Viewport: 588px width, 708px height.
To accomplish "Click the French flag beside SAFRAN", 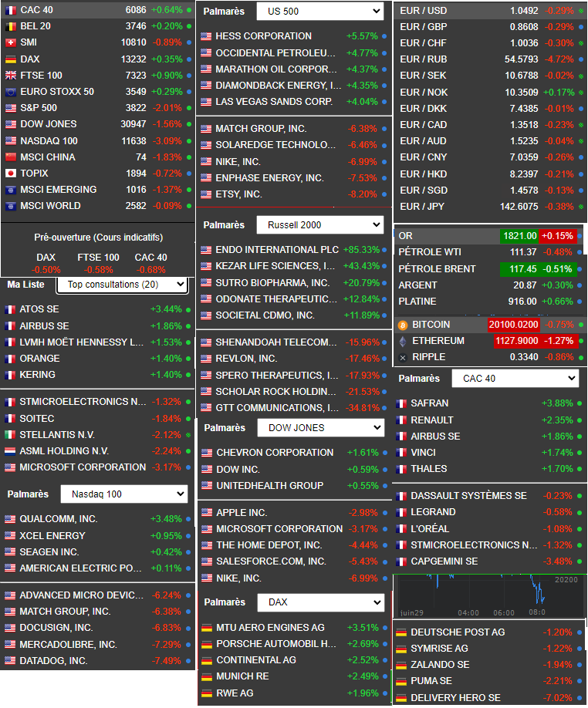I will (x=401, y=403).
